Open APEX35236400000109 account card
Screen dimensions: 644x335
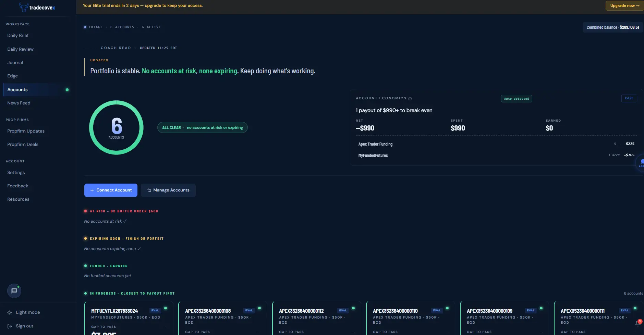pos(505,318)
